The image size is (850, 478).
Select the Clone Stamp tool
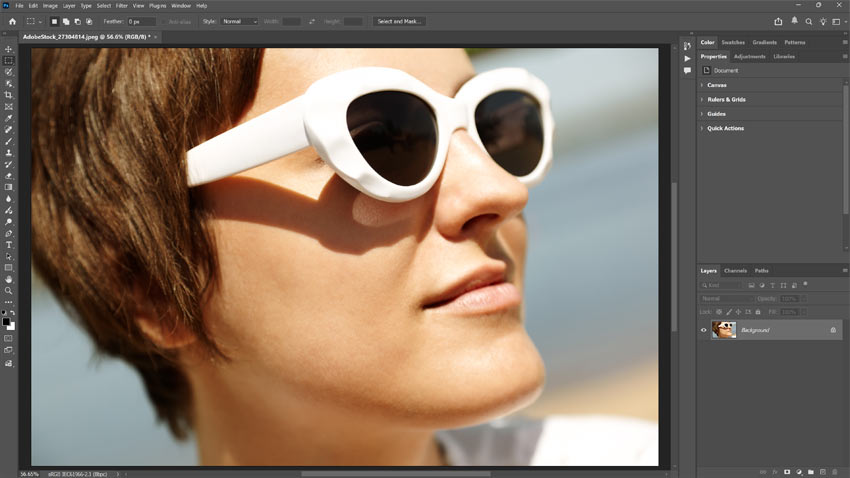point(9,153)
